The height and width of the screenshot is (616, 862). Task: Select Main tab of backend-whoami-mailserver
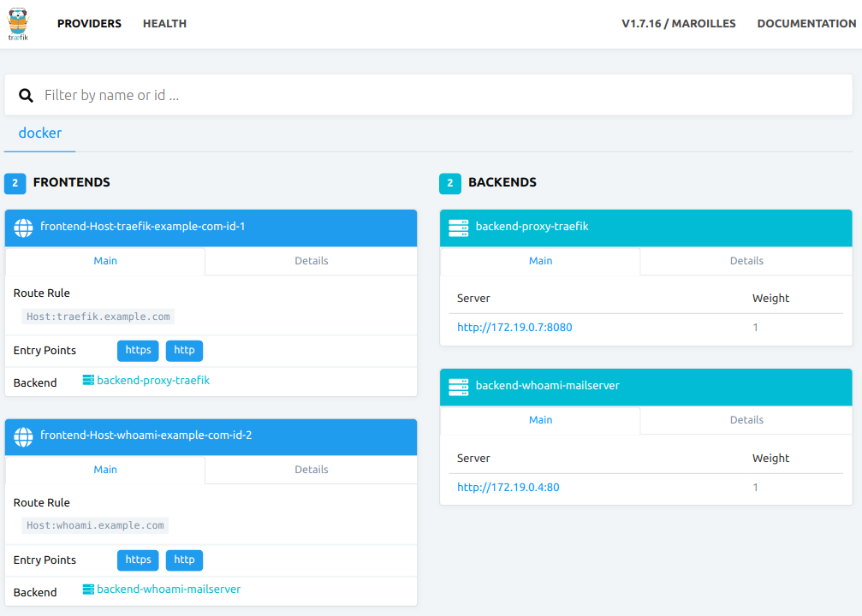point(540,420)
